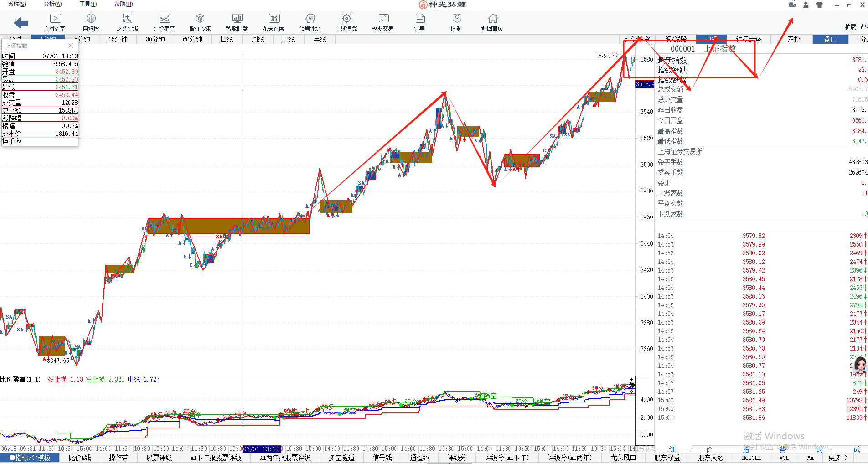This screenshot has height=464, width=868.
Task: Select the 指标/模板 radio switch
Action: [x=30, y=458]
